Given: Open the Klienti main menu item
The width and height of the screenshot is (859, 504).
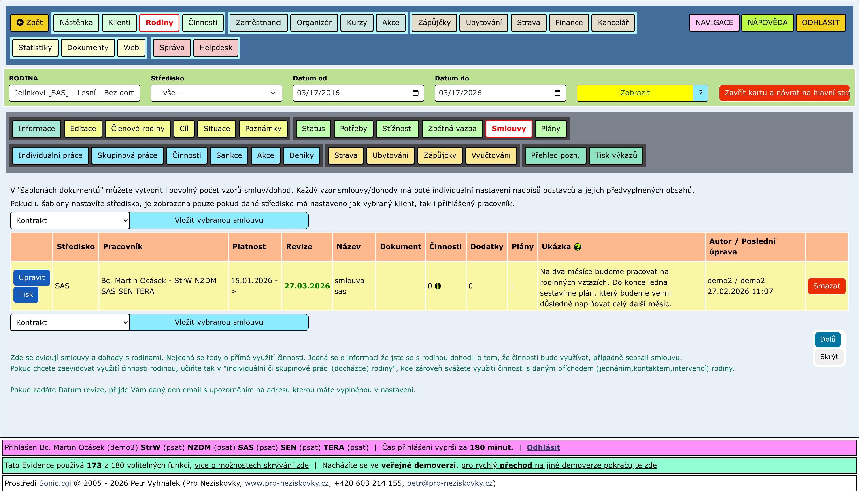Looking at the screenshot, I should [x=119, y=23].
